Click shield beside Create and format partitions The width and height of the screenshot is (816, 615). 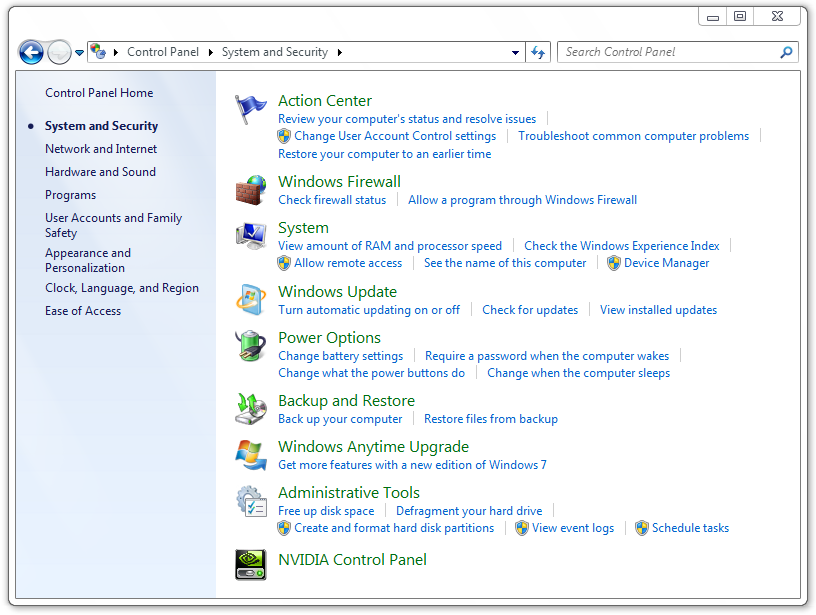pos(284,528)
